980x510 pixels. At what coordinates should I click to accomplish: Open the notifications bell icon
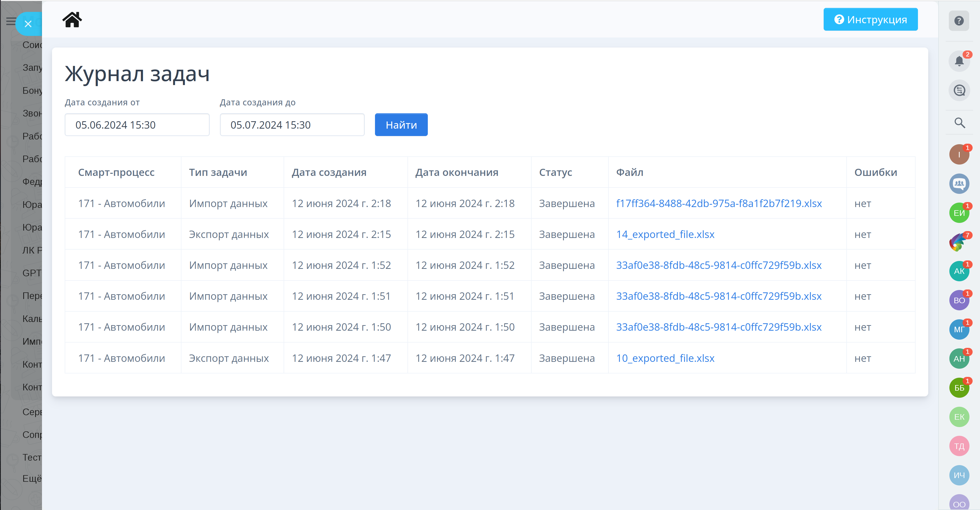[x=959, y=61]
